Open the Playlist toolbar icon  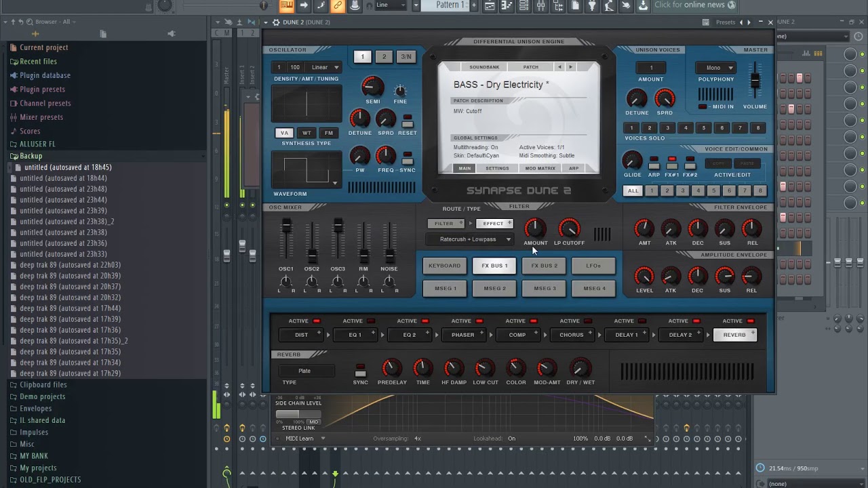(490, 5)
